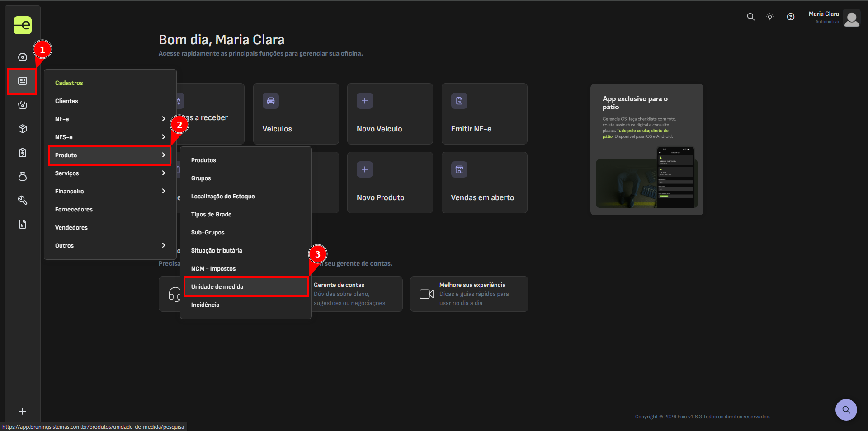The height and width of the screenshot is (431, 868).
Task: Open the help question mark icon
Action: (791, 17)
